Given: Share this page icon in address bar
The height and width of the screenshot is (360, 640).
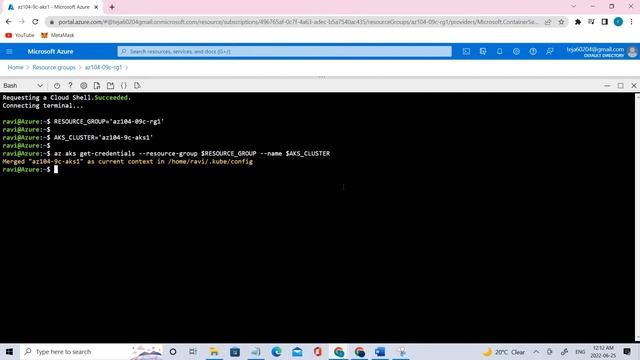Looking at the screenshot, I should 548,22.
